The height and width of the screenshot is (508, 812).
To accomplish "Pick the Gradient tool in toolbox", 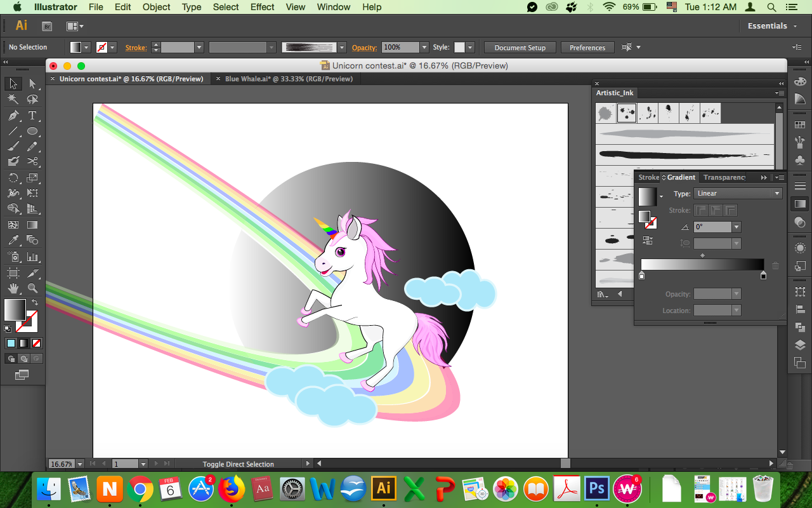I will (x=32, y=225).
